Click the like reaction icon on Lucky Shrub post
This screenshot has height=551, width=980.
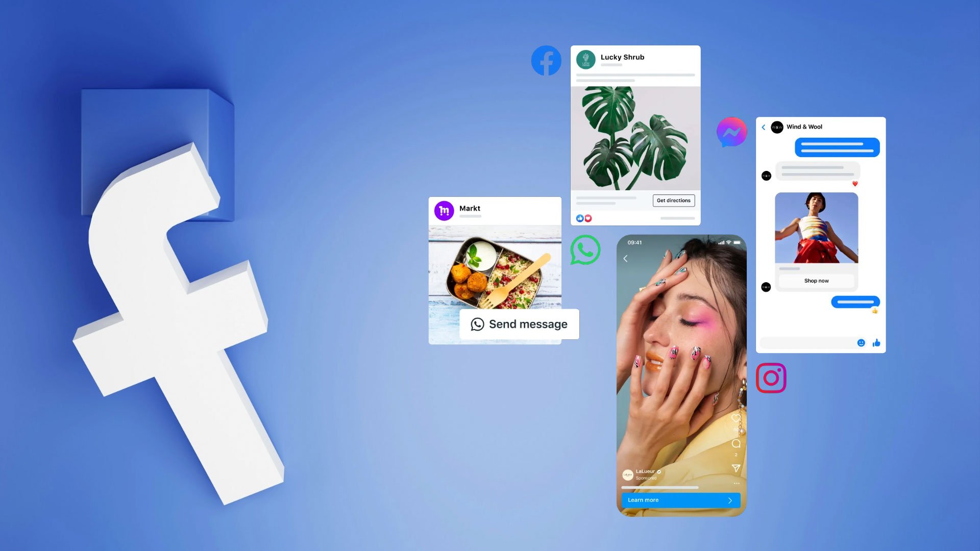(579, 218)
